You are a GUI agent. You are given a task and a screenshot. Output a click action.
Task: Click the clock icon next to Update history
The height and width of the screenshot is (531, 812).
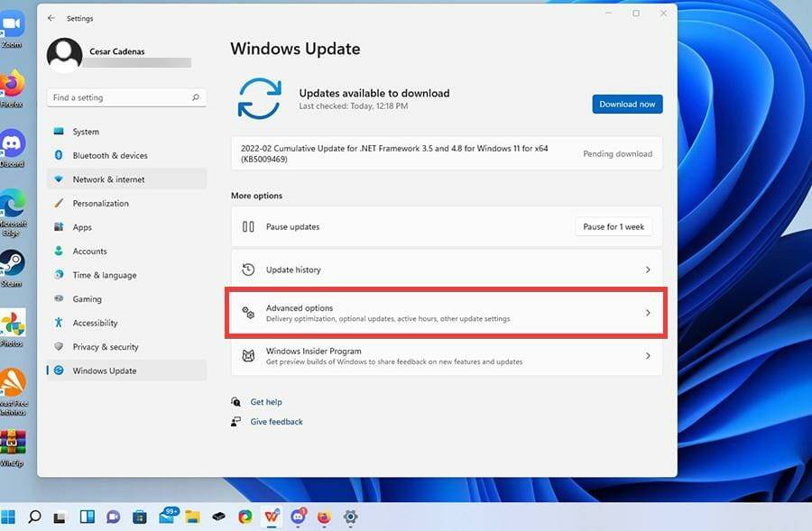[x=248, y=270]
